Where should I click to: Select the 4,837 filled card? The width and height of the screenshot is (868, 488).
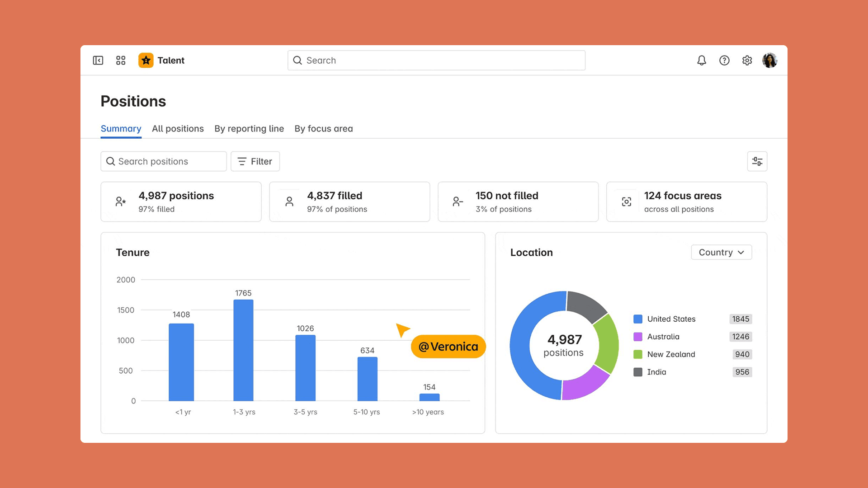point(349,202)
